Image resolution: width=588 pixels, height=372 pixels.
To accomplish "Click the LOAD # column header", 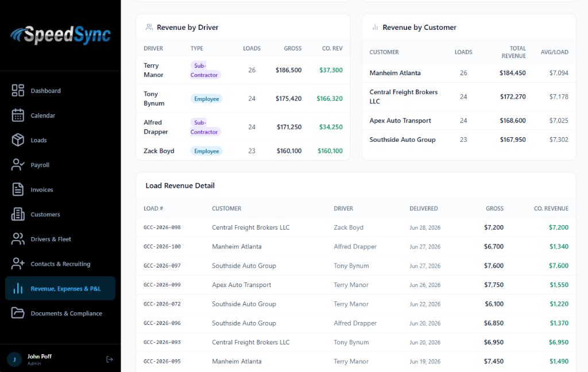I will coord(153,208).
